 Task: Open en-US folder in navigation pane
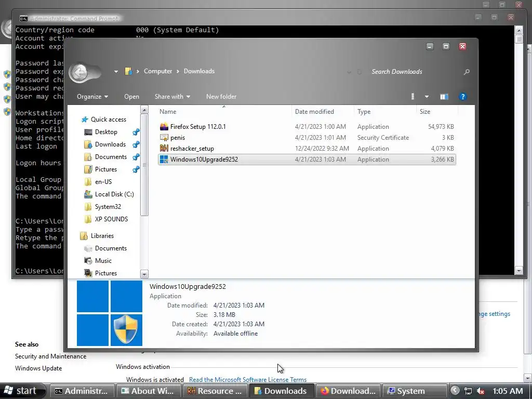click(103, 182)
